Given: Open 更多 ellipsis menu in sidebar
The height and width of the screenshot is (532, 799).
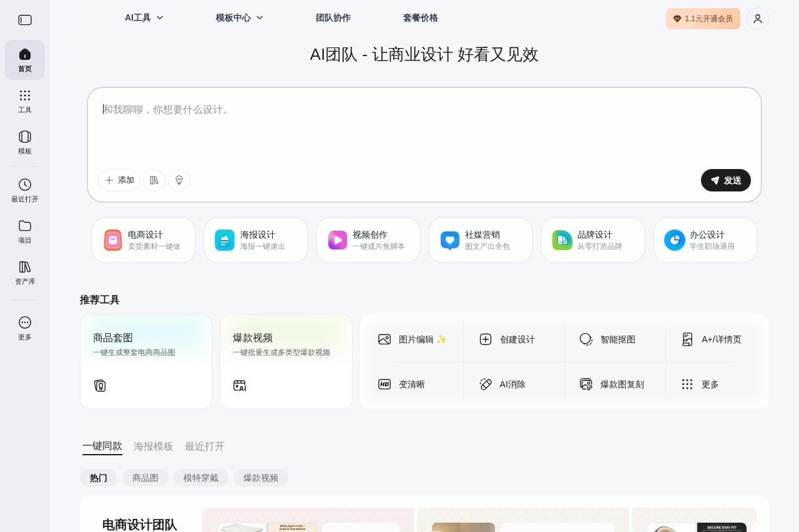Looking at the screenshot, I should [25, 328].
